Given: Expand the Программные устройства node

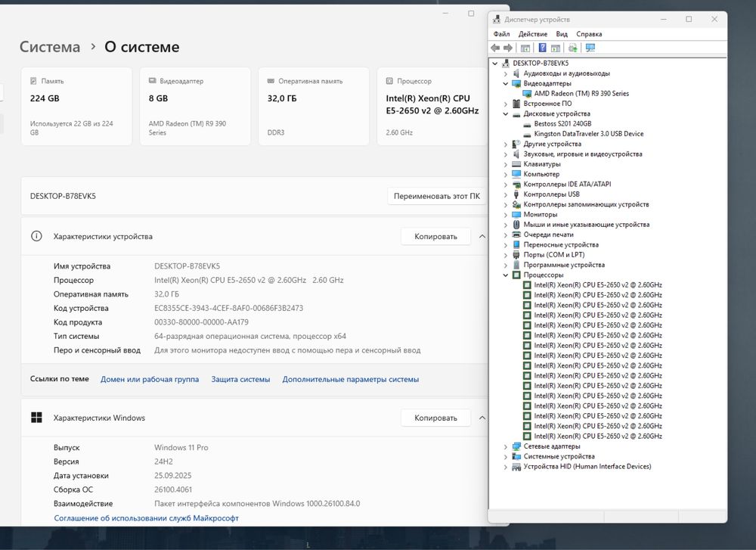Looking at the screenshot, I should 505,265.
